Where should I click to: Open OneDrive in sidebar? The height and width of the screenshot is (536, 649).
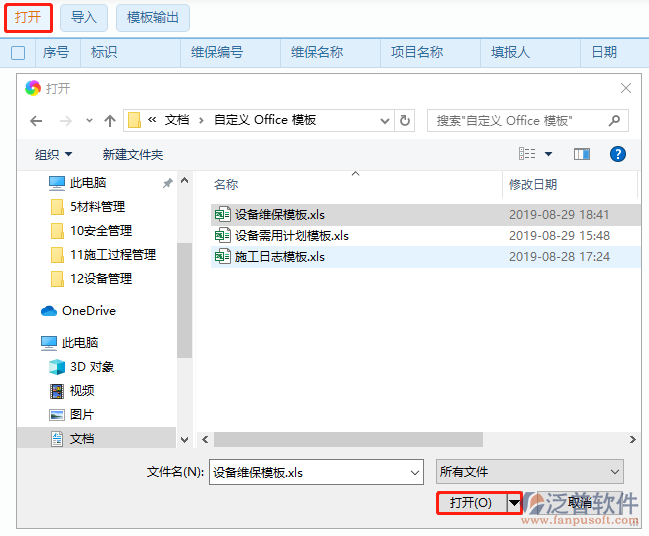pos(79,311)
